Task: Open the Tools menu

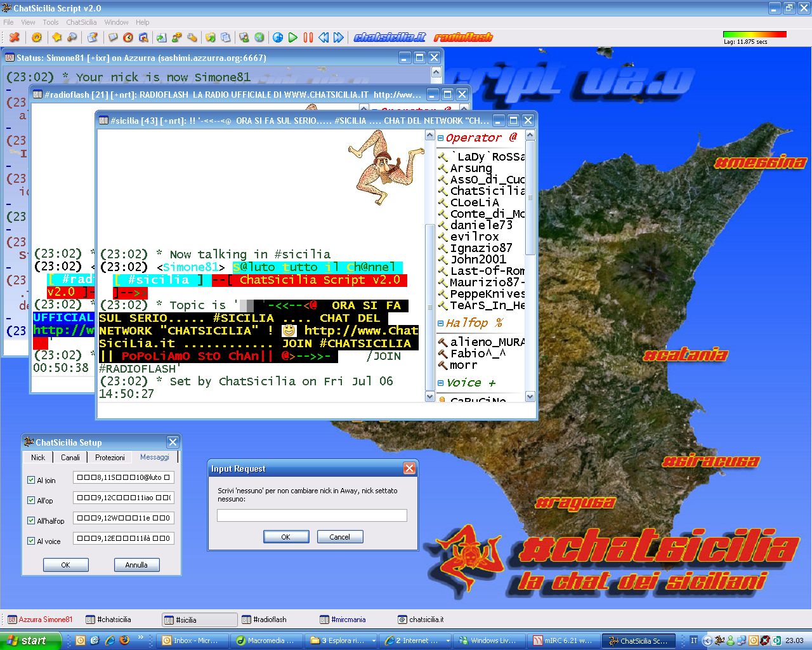Action: (51, 22)
